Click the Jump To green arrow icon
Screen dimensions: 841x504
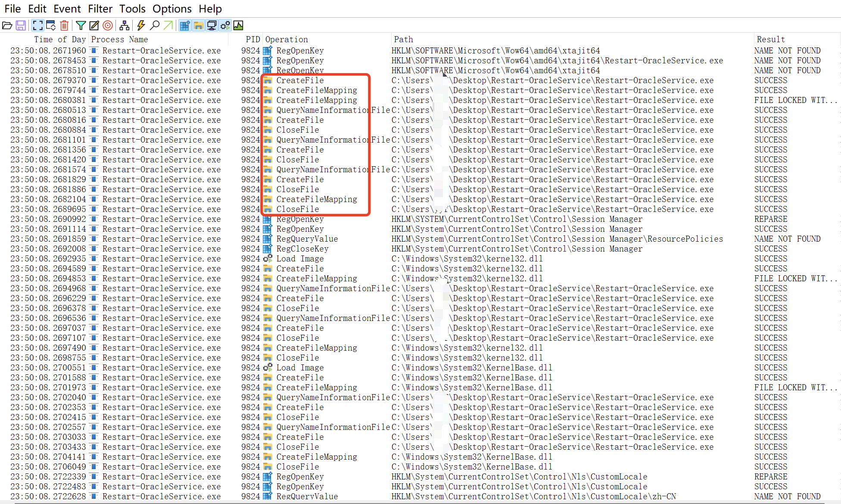pos(168,26)
